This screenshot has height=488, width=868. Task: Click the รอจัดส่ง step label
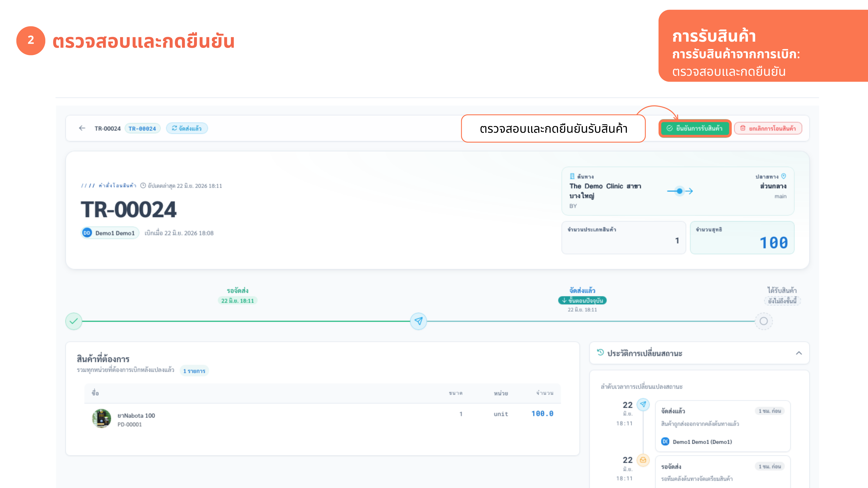[x=238, y=290]
